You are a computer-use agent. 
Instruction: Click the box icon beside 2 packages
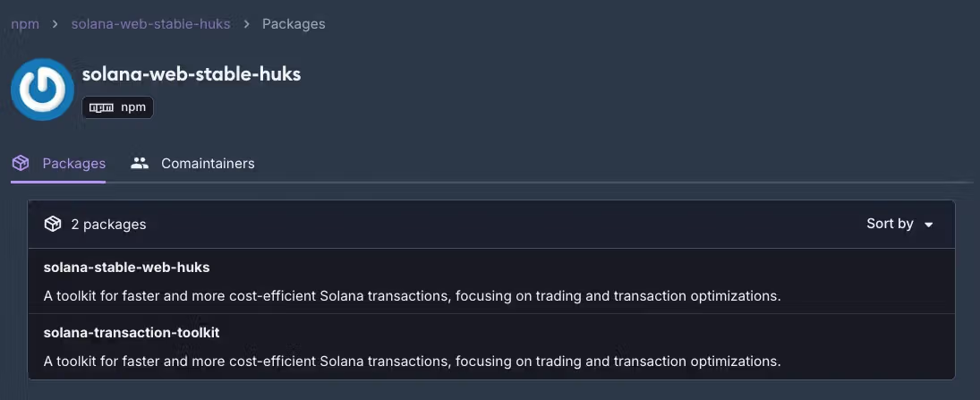(53, 224)
